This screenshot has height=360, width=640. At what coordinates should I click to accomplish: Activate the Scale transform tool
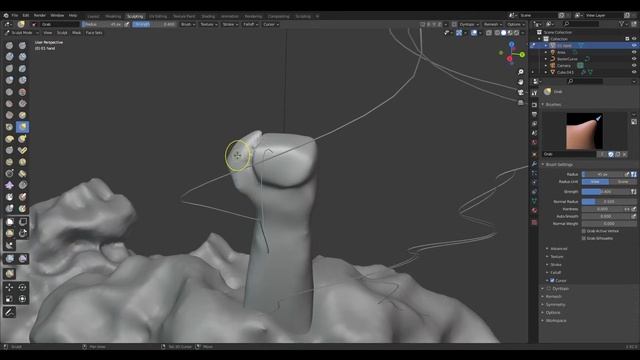point(9,299)
